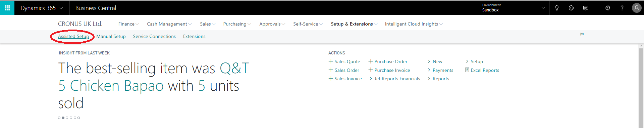This screenshot has width=644, height=128.
Task: Open the Environment Sandbox dropdown
Action: 513,8
